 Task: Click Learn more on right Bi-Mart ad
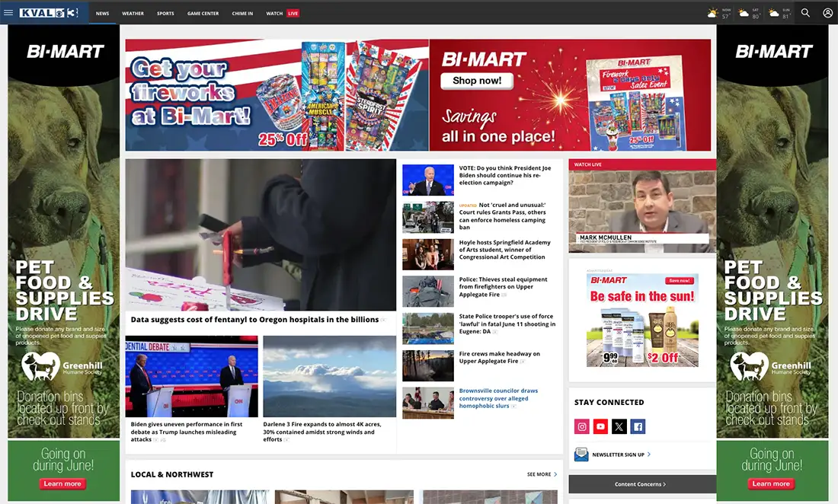coord(771,483)
